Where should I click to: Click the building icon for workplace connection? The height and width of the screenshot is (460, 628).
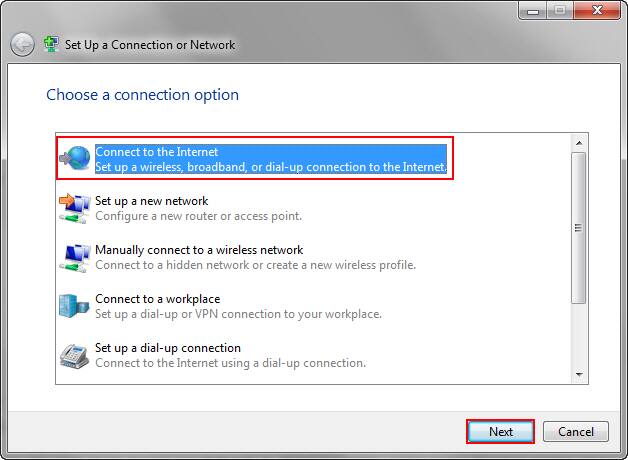[x=75, y=306]
